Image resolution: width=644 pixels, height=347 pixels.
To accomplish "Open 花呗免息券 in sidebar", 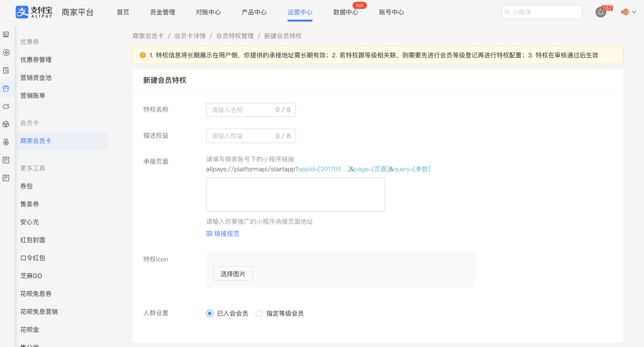I will click(x=36, y=293).
